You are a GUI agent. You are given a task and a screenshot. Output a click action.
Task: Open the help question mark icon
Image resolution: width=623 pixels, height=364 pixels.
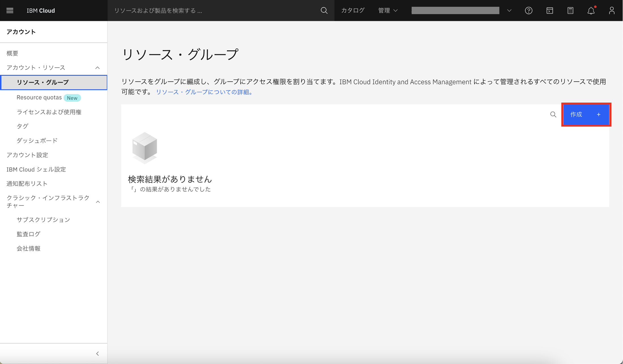coord(529,10)
